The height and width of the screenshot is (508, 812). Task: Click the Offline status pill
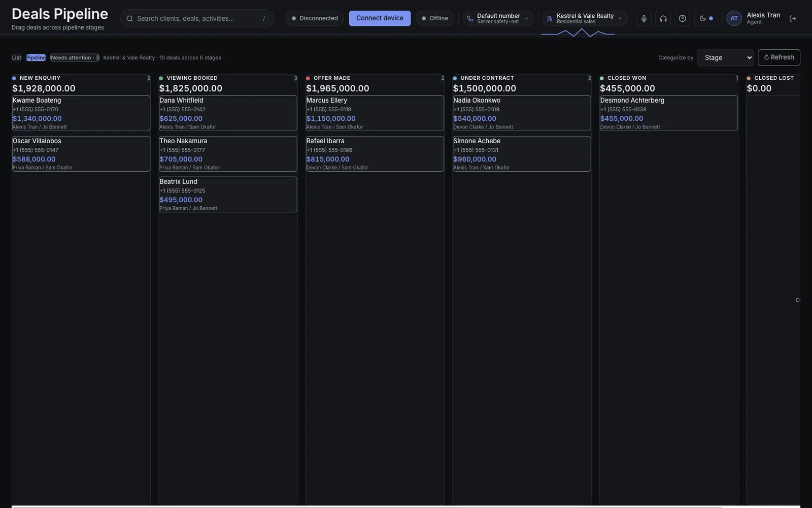(435, 18)
